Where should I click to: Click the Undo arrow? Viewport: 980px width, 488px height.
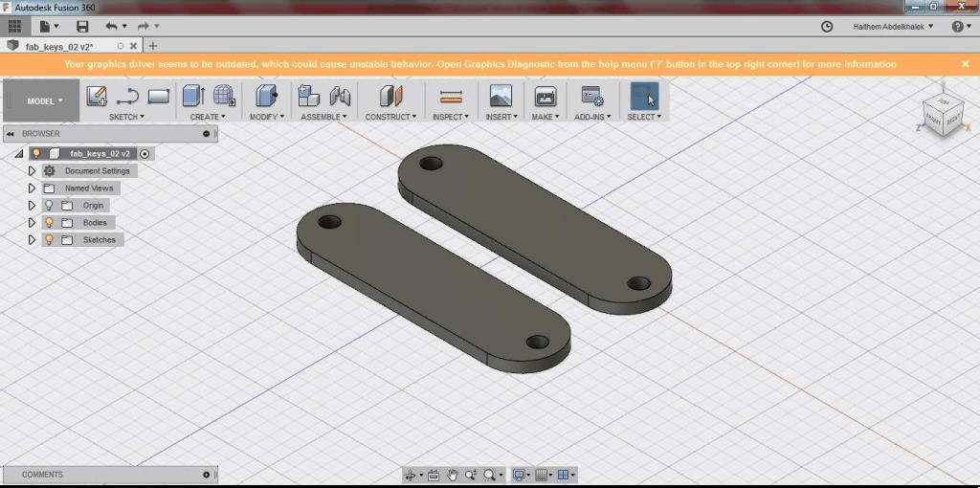click(x=111, y=26)
